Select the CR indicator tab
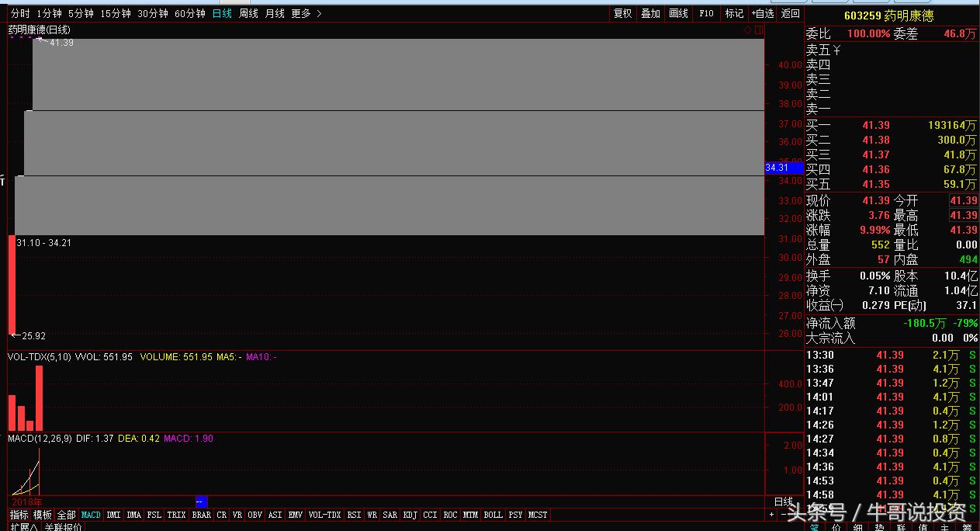 pyautogui.click(x=222, y=515)
